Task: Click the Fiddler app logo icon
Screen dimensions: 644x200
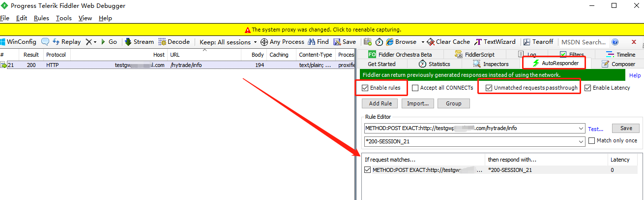Action: pyautogui.click(x=4, y=5)
